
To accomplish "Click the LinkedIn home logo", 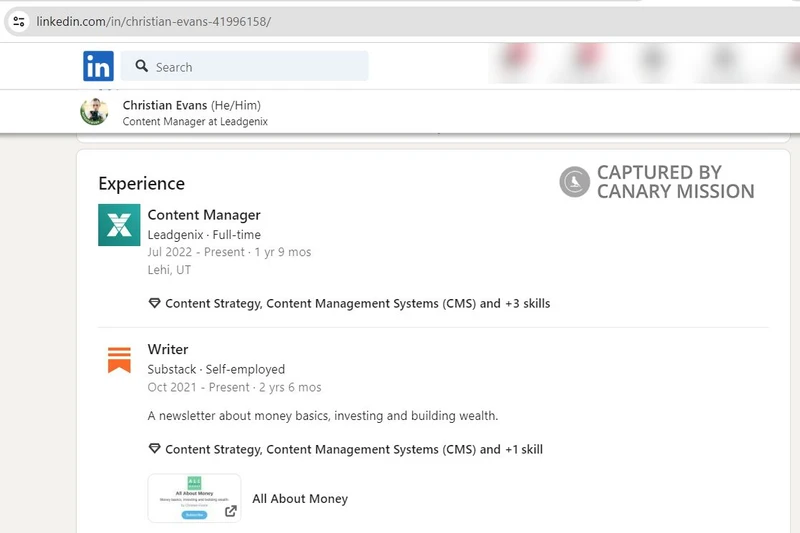I will pyautogui.click(x=98, y=66).
